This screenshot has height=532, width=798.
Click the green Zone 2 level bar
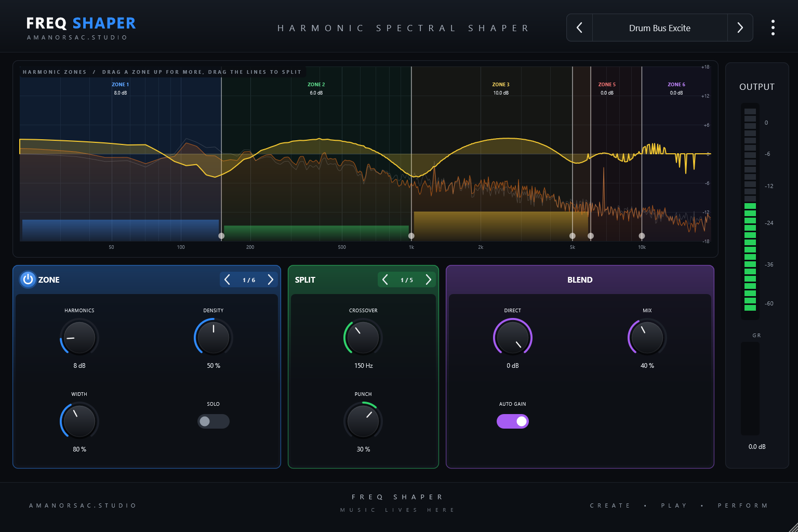pyautogui.click(x=316, y=233)
